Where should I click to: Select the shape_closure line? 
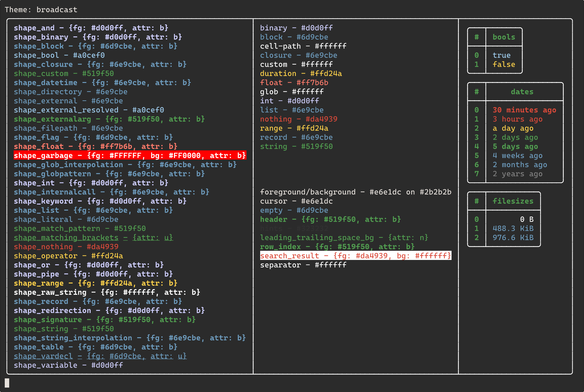pyautogui.click(x=100, y=65)
